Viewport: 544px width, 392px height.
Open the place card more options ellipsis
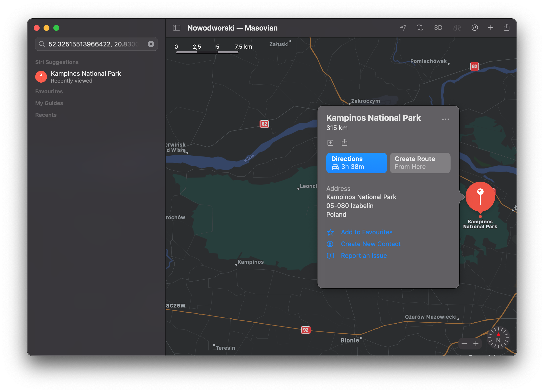pyautogui.click(x=445, y=119)
